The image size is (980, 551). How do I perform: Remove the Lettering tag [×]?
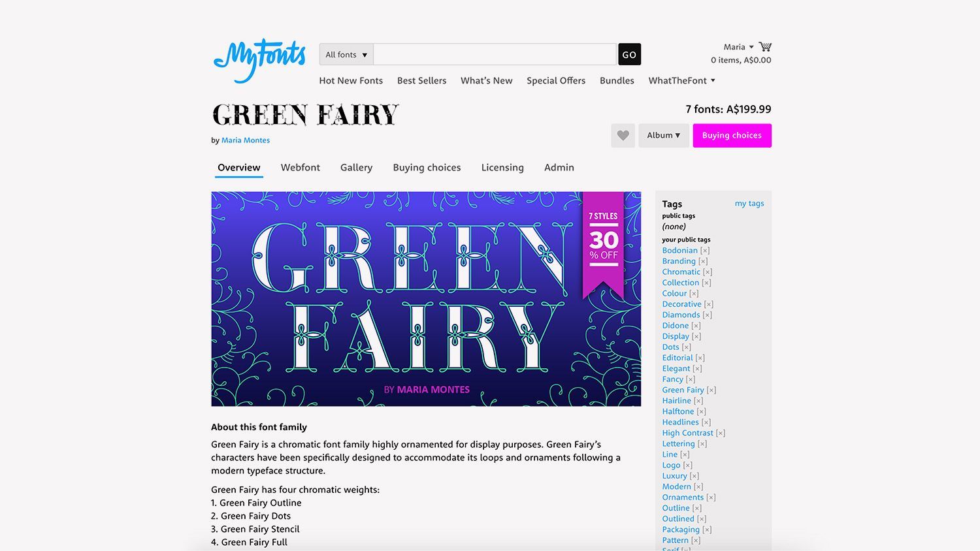coord(702,444)
